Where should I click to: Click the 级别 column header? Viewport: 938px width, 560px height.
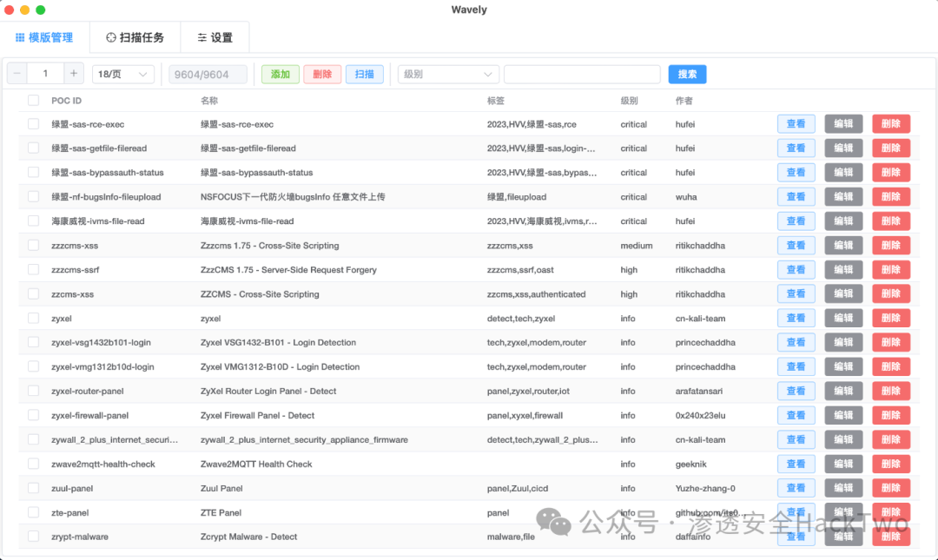point(630,101)
